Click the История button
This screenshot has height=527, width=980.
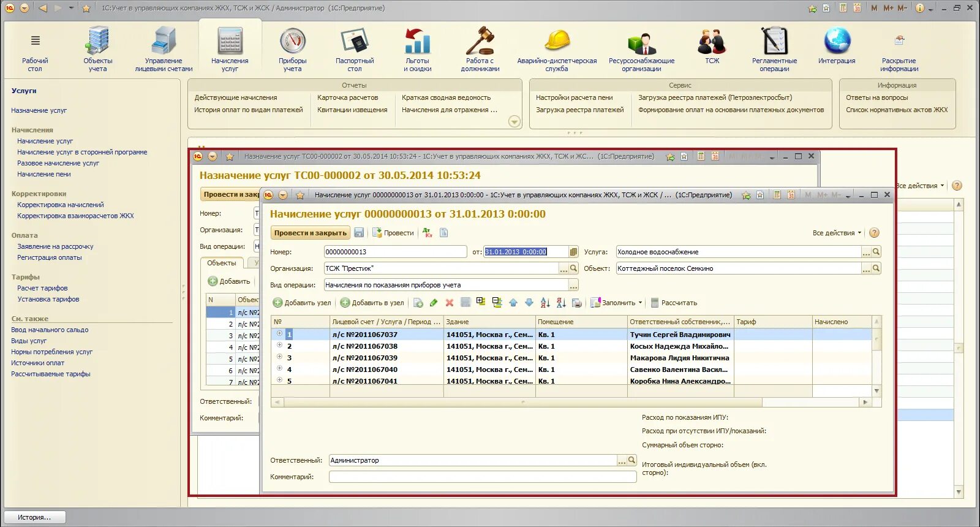click(34, 517)
